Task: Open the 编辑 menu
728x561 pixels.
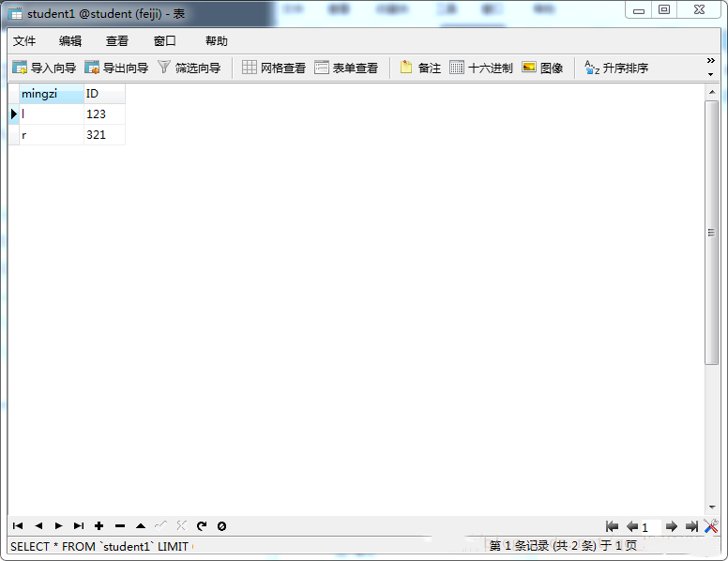Action: (70, 41)
